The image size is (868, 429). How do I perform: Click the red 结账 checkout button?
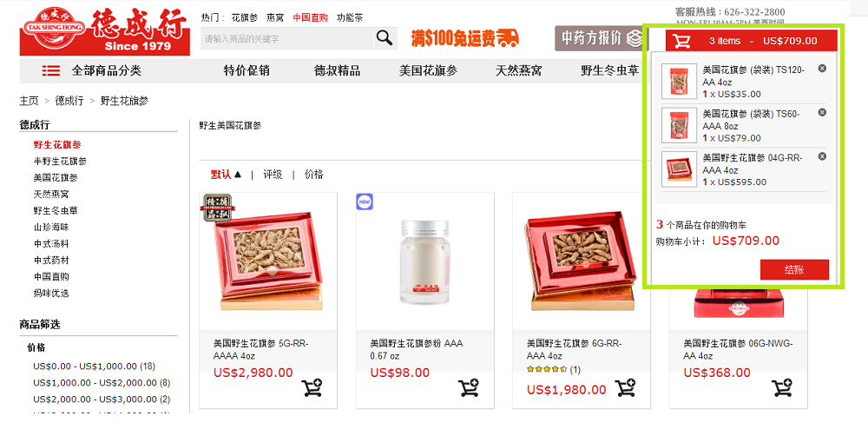[794, 269]
